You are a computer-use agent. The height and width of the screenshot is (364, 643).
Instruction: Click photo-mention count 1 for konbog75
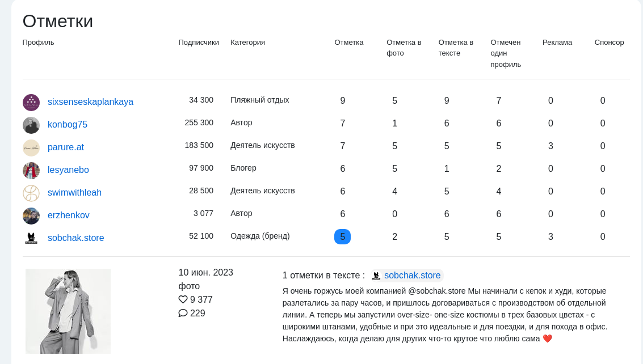[x=394, y=124]
